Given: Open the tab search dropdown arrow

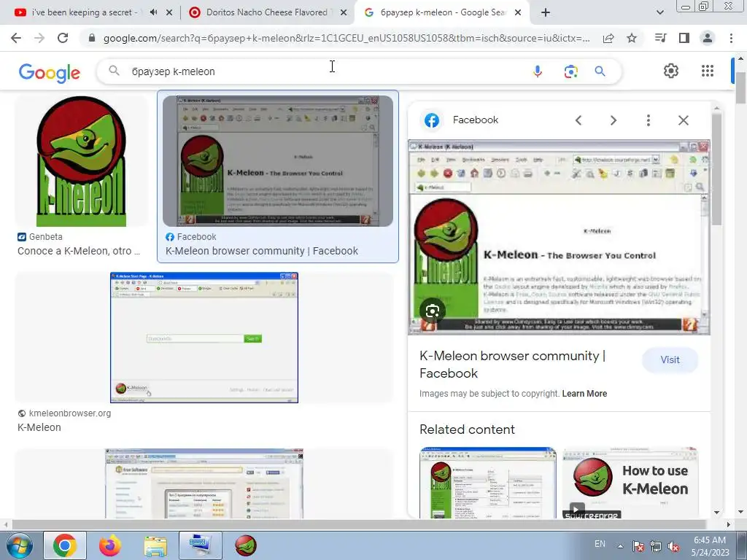Looking at the screenshot, I should (x=659, y=13).
